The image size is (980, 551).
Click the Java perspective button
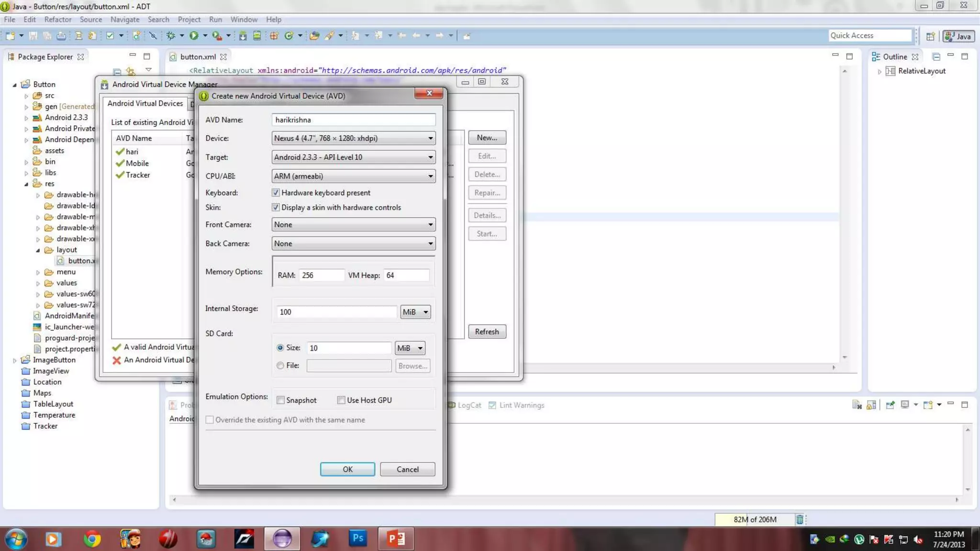958,36
